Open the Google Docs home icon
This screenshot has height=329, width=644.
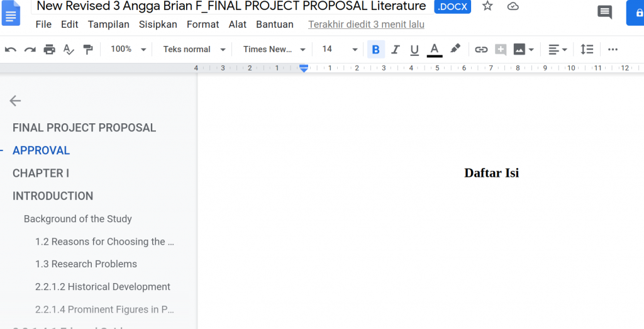pyautogui.click(x=11, y=14)
